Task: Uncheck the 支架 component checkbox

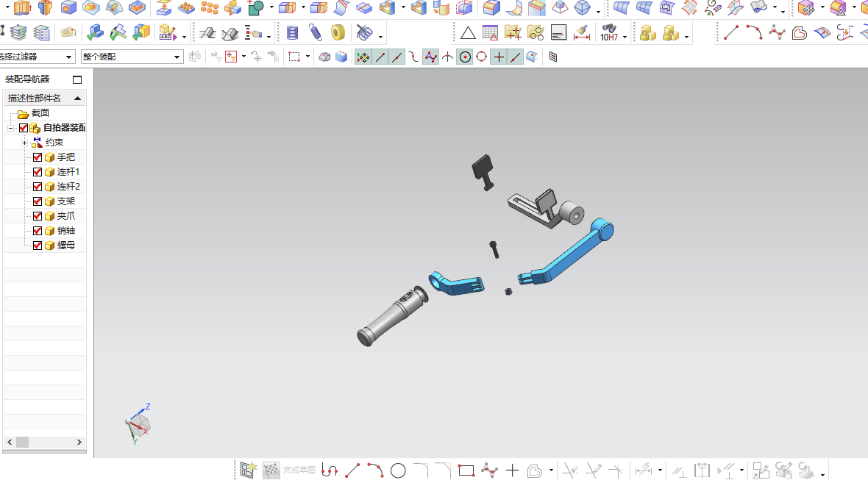Action: (x=37, y=201)
